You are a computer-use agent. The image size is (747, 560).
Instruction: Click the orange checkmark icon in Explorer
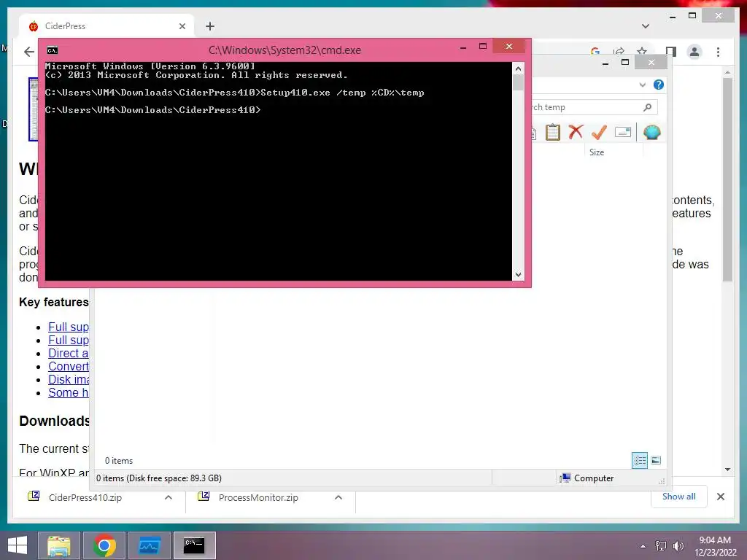pos(599,132)
